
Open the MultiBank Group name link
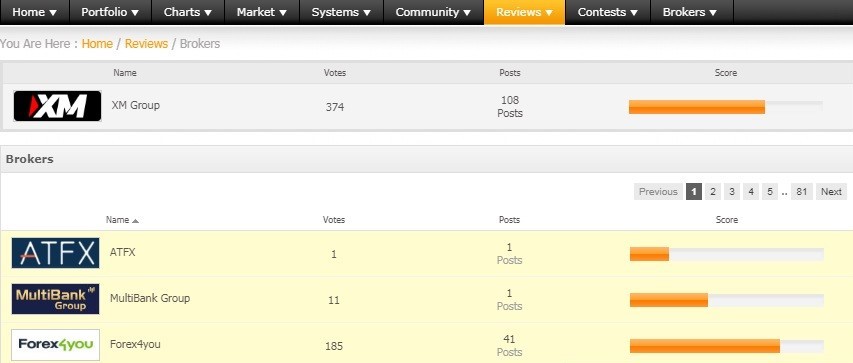coord(150,298)
